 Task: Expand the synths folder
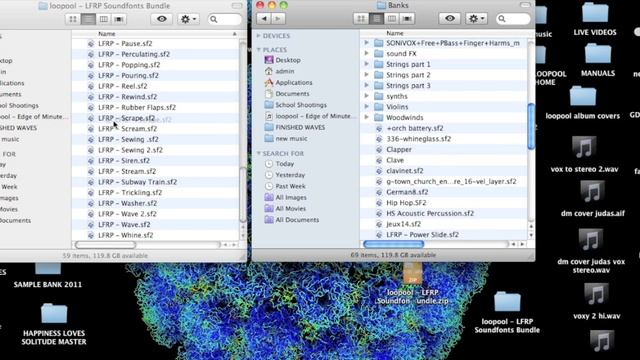367,96
